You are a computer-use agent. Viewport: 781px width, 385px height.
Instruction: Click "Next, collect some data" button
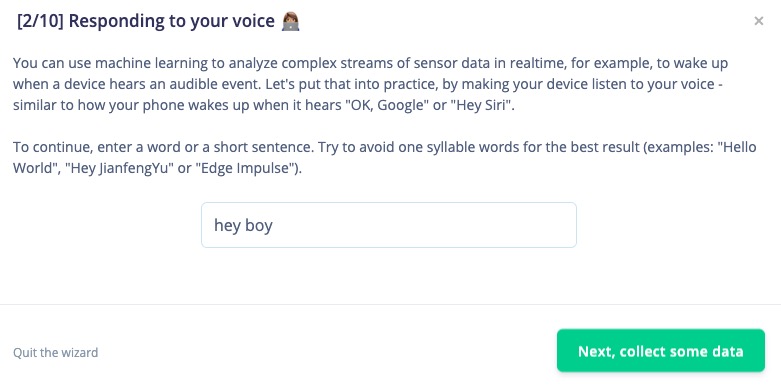click(660, 351)
